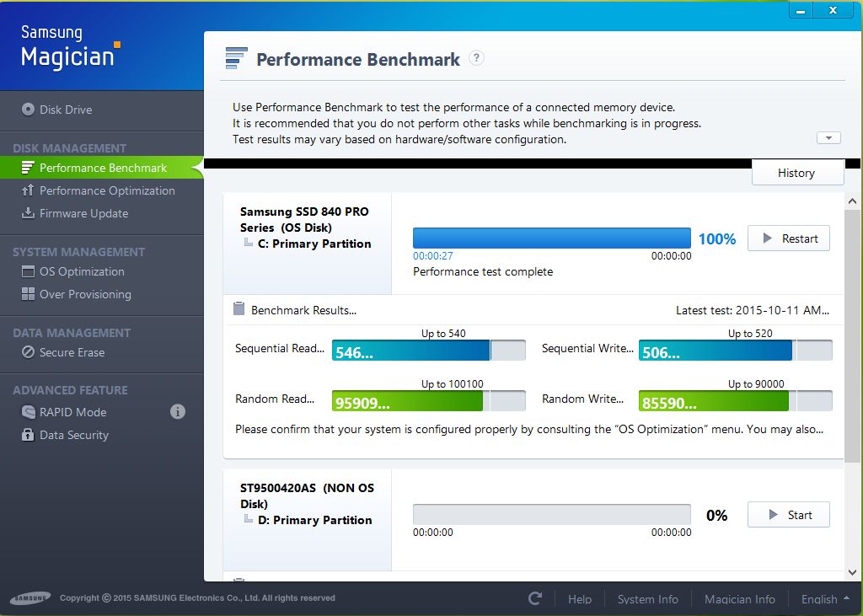Open Secure Erase page
Image resolution: width=863 pixels, height=616 pixels.
[72, 353]
